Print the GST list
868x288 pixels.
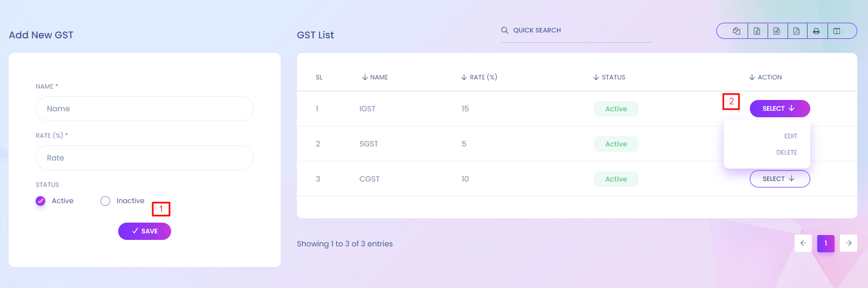tap(816, 31)
